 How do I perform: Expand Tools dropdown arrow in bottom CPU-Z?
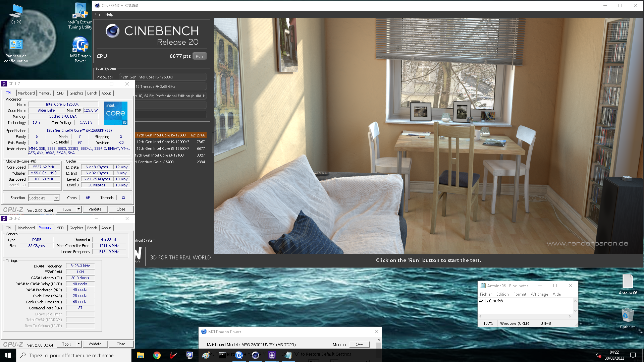[78, 344]
